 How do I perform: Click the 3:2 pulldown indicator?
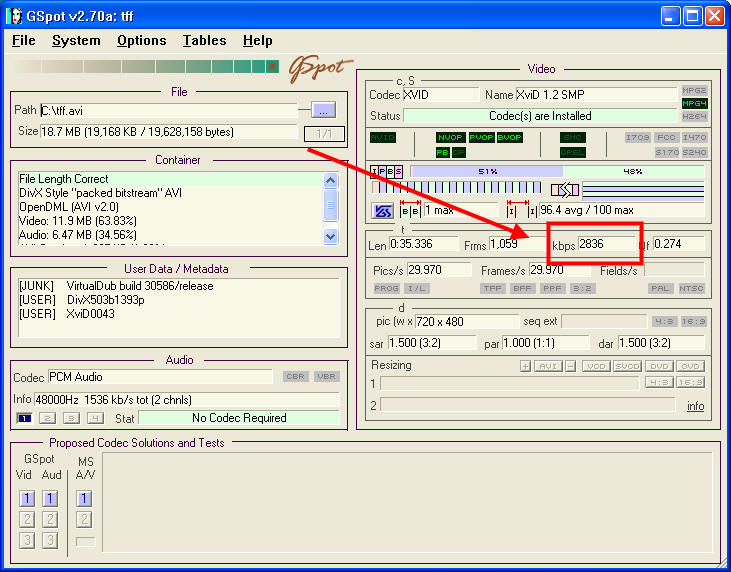coord(583,289)
